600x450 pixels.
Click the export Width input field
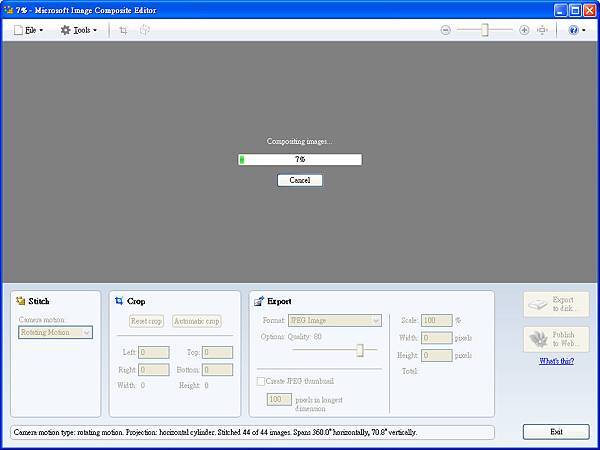pyautogui.click(x=437, y=338)
